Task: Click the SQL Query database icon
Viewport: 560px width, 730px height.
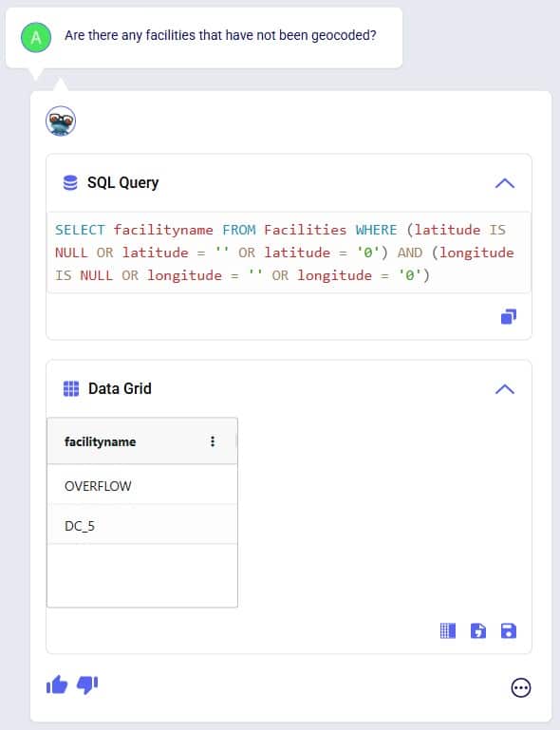Action: 70,183
